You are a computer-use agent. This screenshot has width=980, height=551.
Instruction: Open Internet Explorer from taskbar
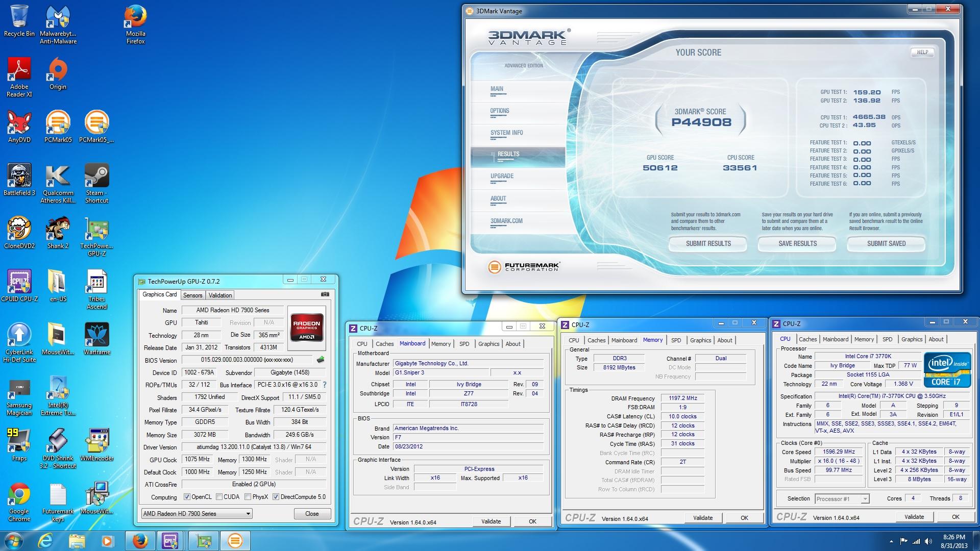click(45, 541)
